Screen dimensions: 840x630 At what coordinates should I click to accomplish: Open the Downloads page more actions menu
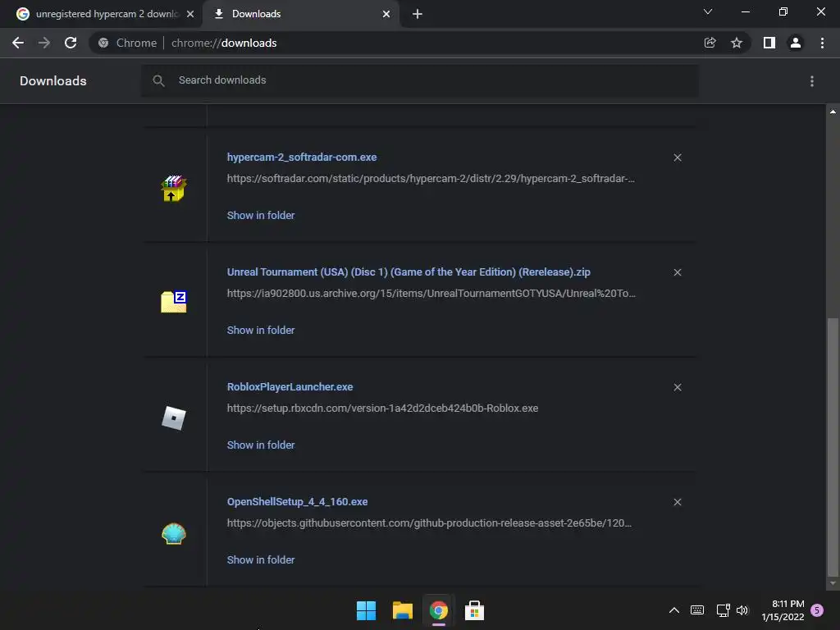(812, 81)
